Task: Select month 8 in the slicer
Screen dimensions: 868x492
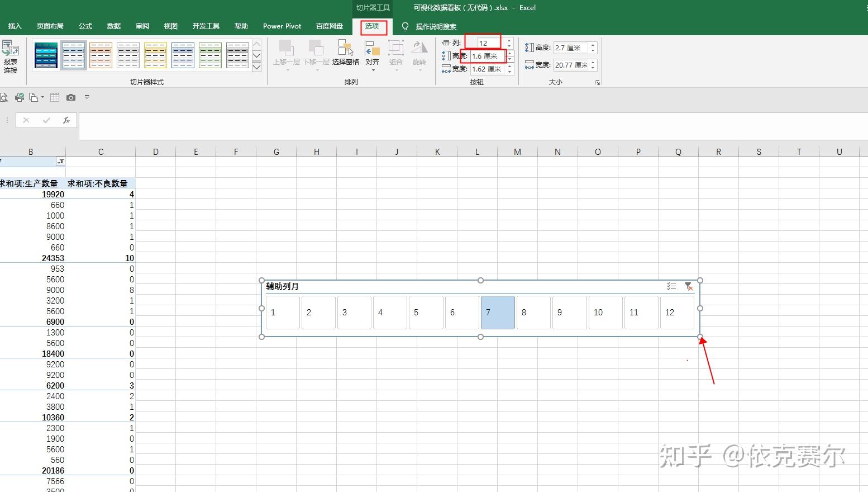Action: [533, 313]
